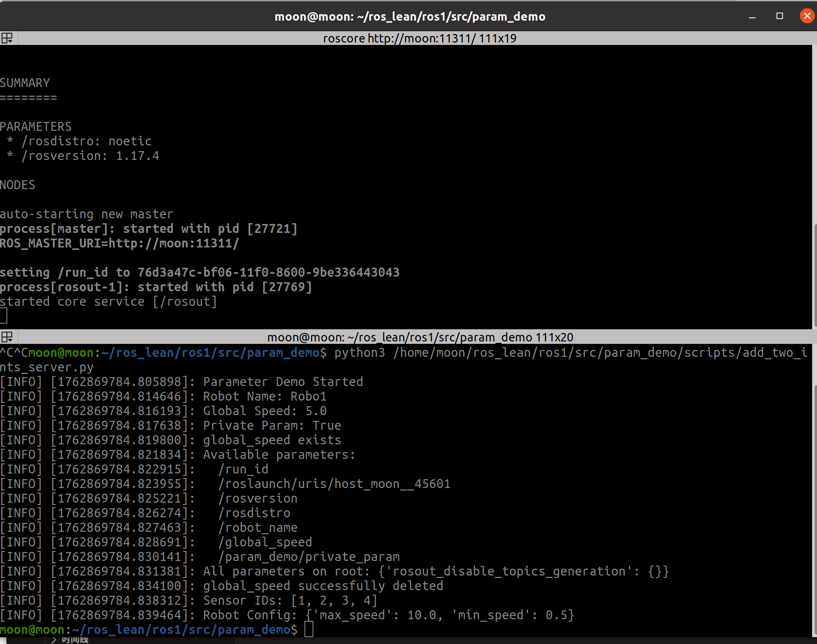Minimize the terminal window

pos(752,17)
